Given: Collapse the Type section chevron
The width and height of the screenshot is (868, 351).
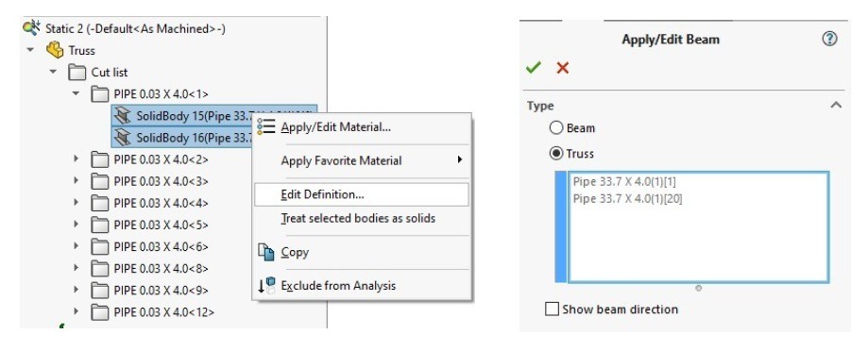Looking at the screenshot, I should coord(836,105).
